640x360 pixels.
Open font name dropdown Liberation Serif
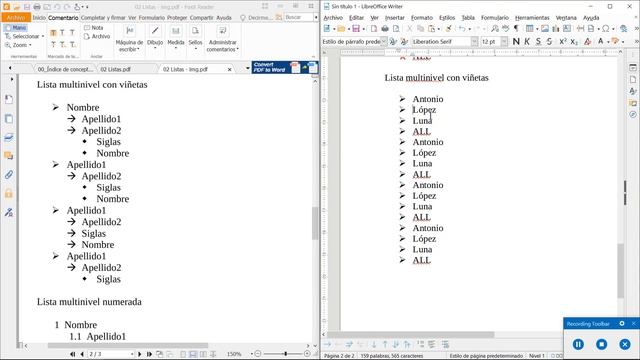[474, 41]
